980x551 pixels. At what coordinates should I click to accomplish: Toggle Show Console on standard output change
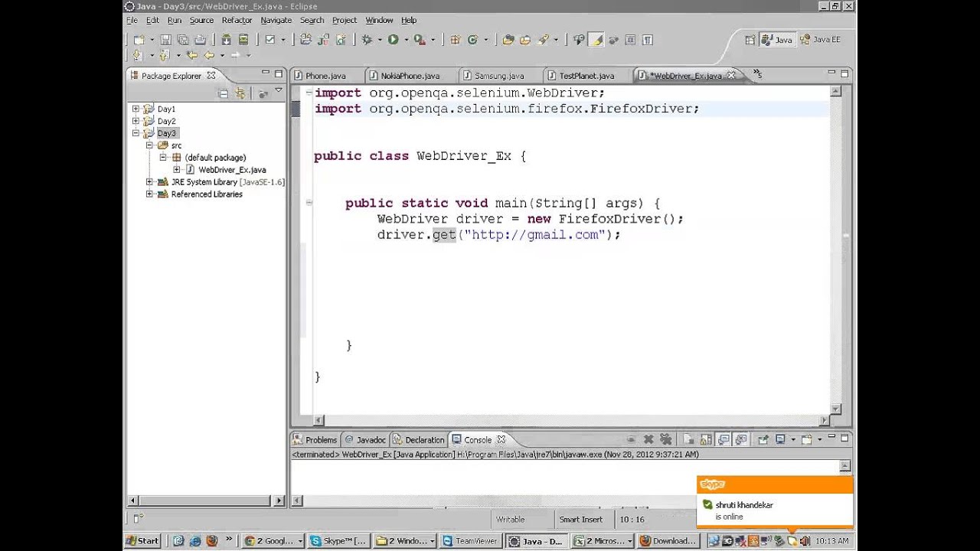pos(724,439)
